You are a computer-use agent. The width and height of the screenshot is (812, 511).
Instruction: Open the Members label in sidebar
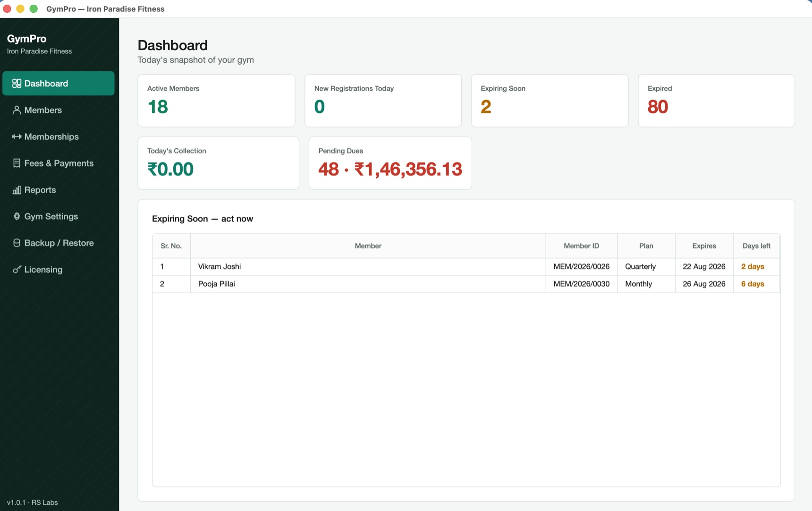pos(43,110)
